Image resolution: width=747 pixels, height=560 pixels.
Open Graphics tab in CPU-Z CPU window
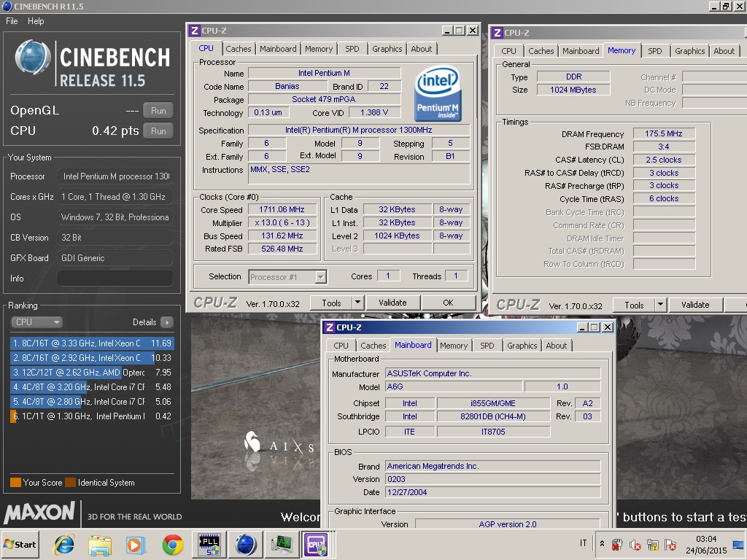point(387,49)
